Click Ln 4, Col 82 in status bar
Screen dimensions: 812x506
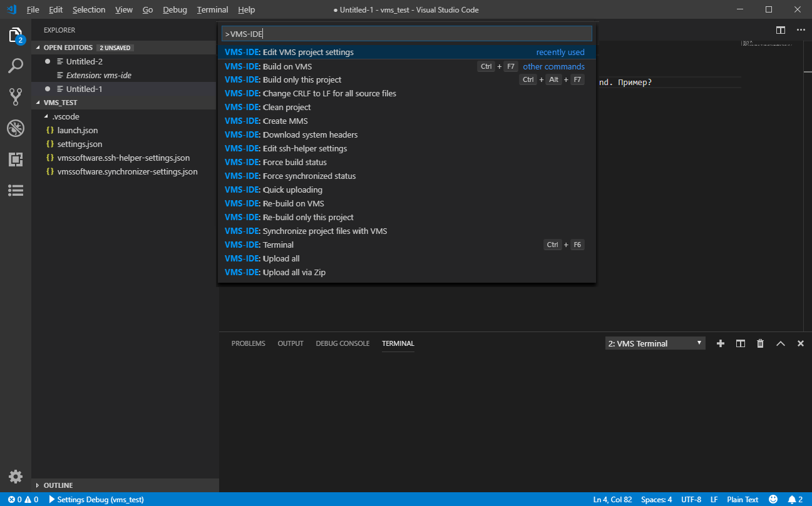pos(612,500)
